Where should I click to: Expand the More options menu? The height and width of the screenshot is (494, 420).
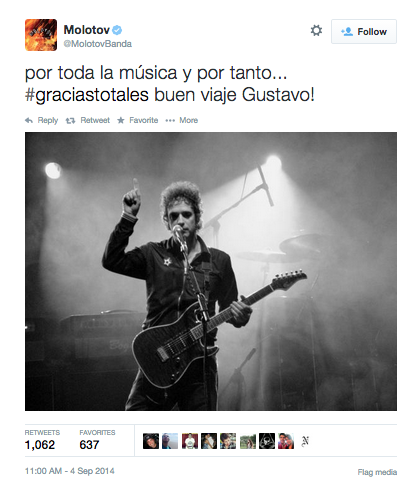click(x=182, y=120)
